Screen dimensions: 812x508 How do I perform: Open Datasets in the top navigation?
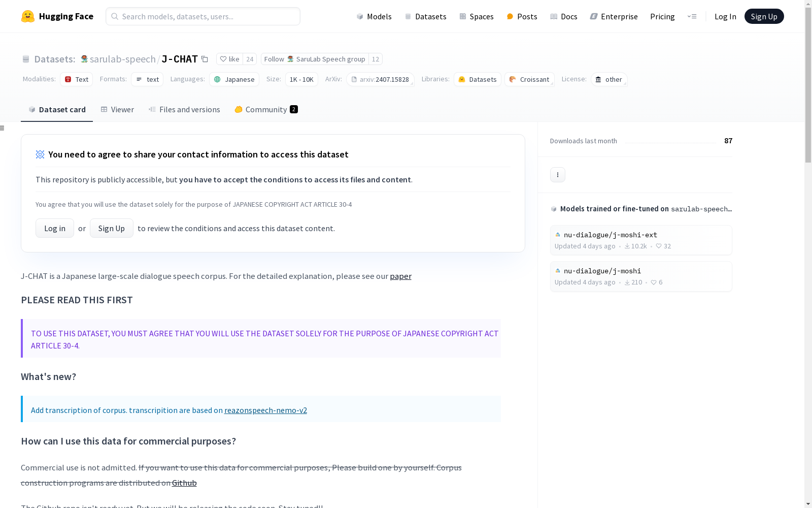[425, 16]
